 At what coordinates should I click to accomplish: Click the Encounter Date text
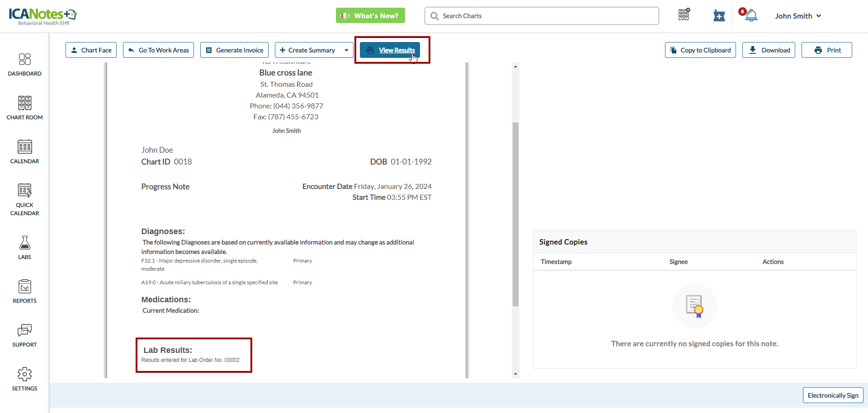click(x=367, y=187)
